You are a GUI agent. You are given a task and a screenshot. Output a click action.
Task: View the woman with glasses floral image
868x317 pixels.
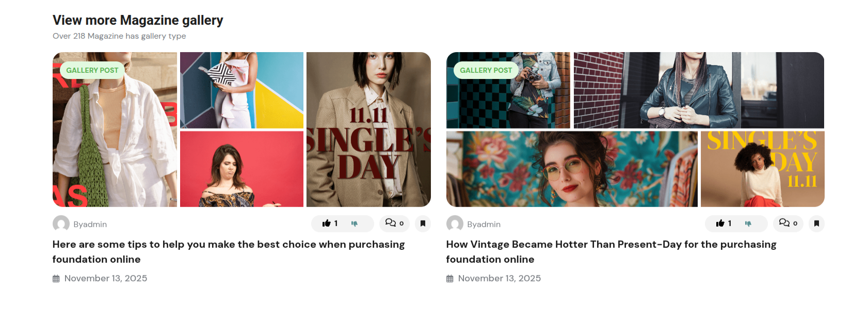pos(571,169)
